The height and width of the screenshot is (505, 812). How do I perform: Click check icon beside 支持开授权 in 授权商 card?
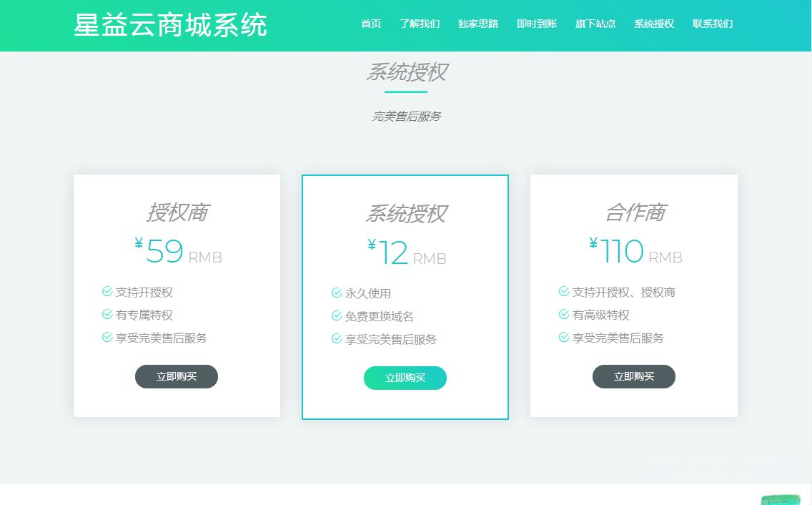point(107,291)
